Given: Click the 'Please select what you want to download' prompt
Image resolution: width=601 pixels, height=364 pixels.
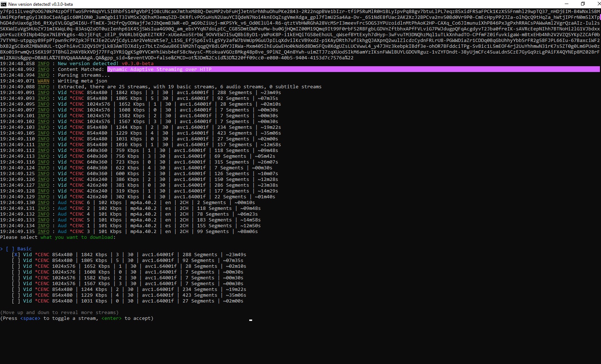Looking at the screenshot, I should point(58,237).
